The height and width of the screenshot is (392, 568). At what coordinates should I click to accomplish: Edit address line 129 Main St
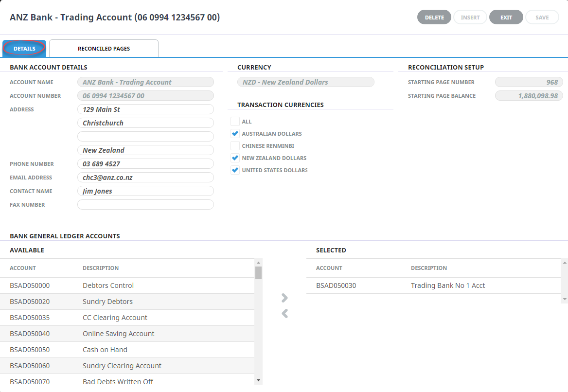click(145, 109)
